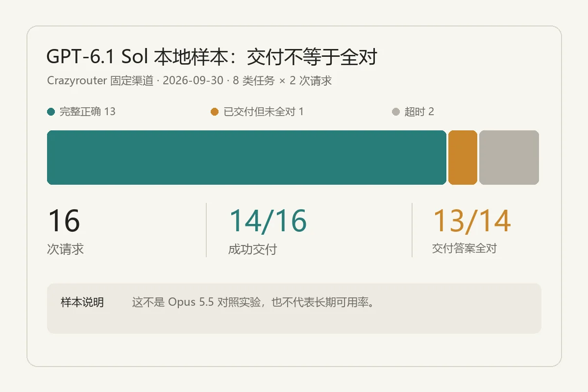This screenshot has height=392, width=588.
Task: Select the orange 已交付但未全对 bar segment
Action: (463, 157)
